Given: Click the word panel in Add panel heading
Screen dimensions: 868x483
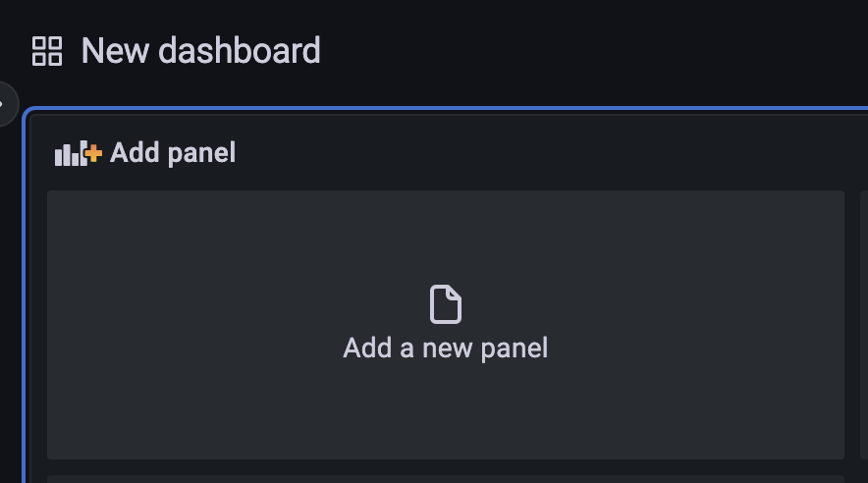Looking at the screenshot, I should point(201,154).
